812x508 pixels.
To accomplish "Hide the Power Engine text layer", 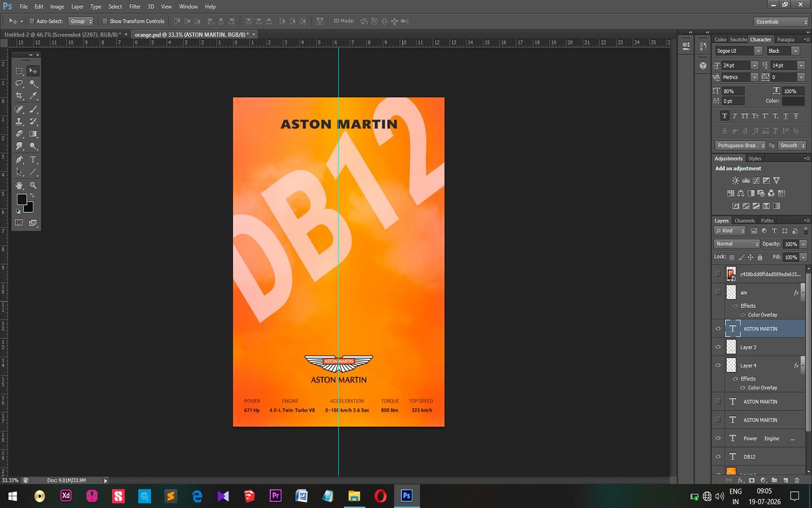I will pos(718,438).
